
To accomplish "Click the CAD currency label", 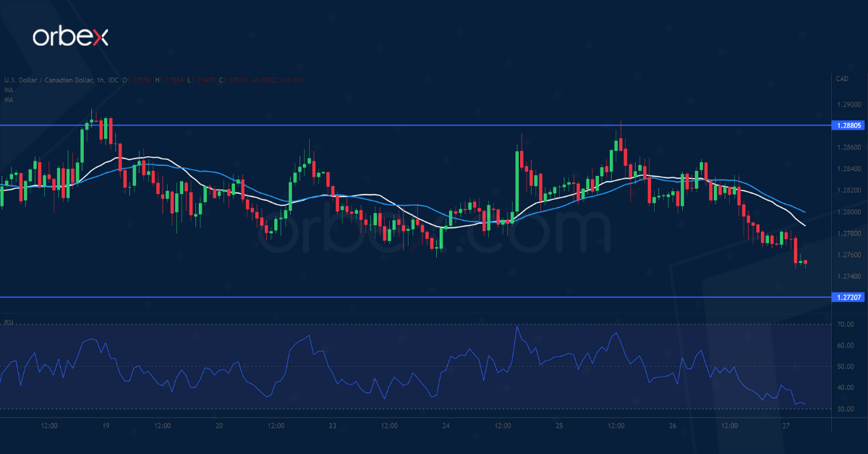I will 841,78.
